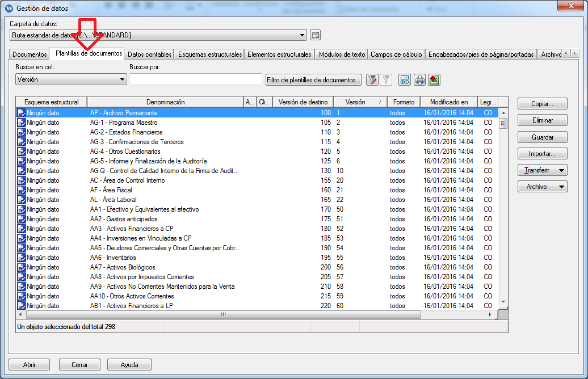Open the Campos de cálculo tab
Viewport: 588px width, 379px height.
(x=396, y=54)
